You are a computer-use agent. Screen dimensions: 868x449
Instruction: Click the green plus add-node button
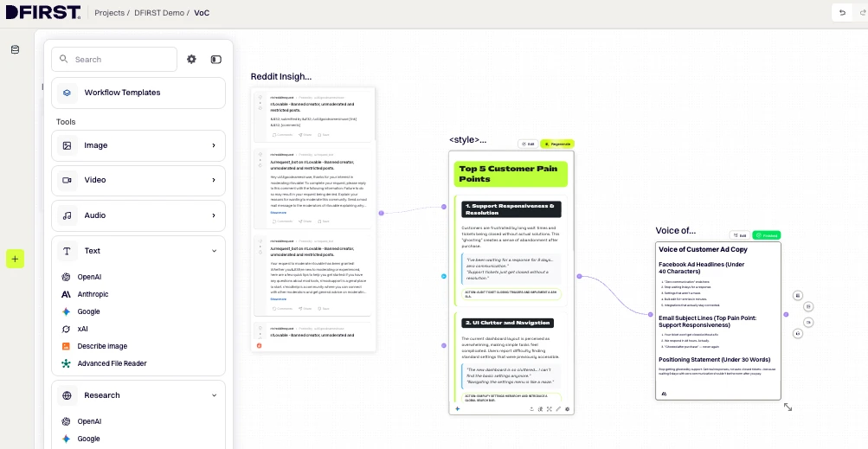(x=15, y=259)
